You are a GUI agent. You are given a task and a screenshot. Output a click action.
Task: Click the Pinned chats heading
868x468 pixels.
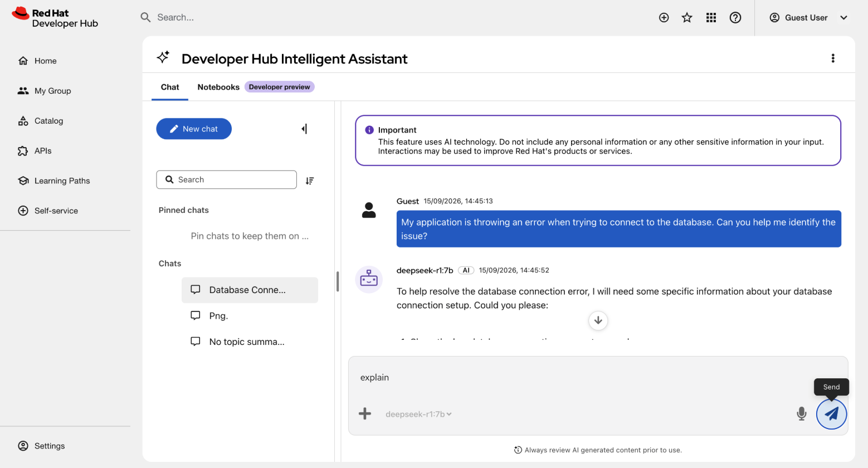(184, 210)
